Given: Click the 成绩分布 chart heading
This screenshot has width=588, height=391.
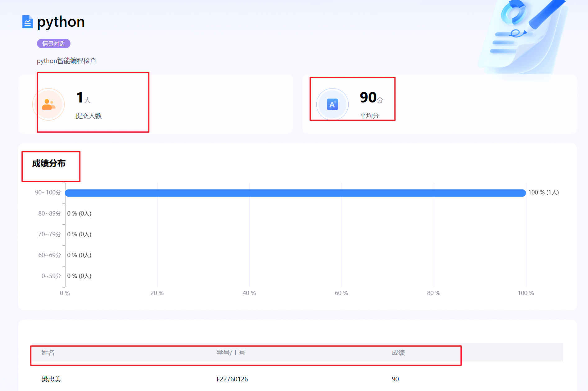Looking at the screenshot, I should pyautogui.click(x=49, y=163).
